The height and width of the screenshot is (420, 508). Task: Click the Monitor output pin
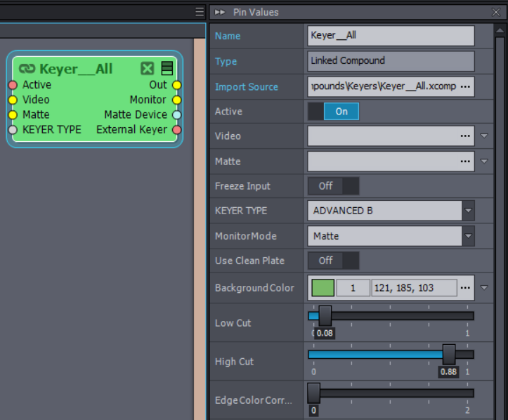pos(176,100)
